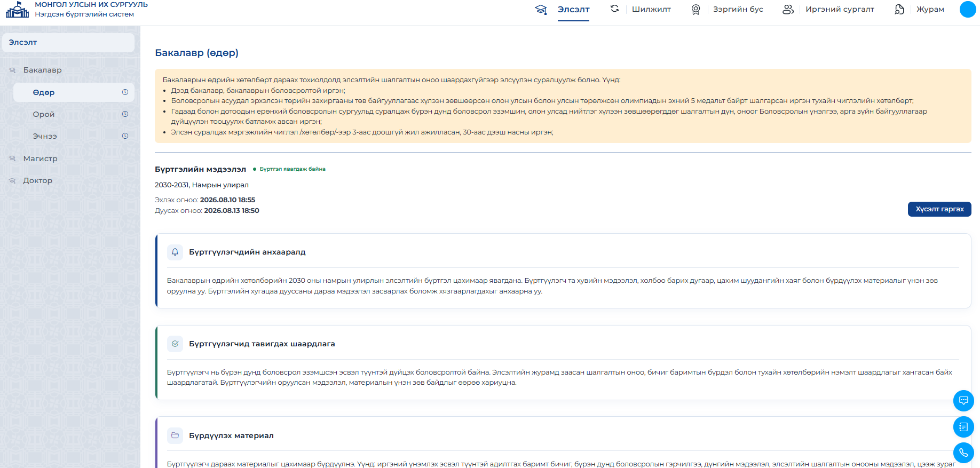
Task: Expand the Магистр tree item
Action: tap(40, 158)
